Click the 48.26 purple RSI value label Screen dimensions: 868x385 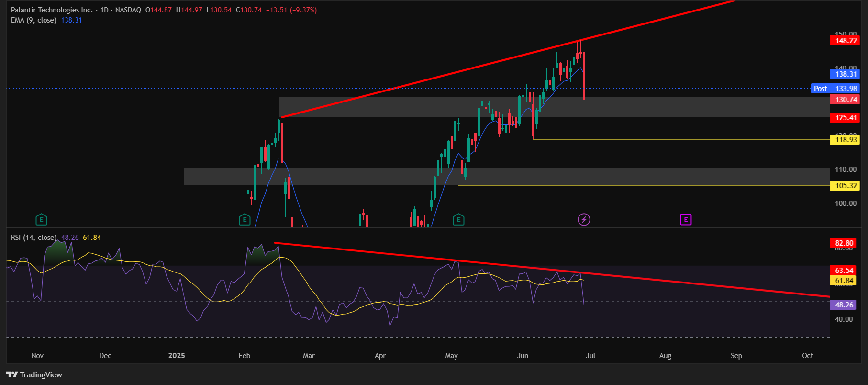point(844,305)
